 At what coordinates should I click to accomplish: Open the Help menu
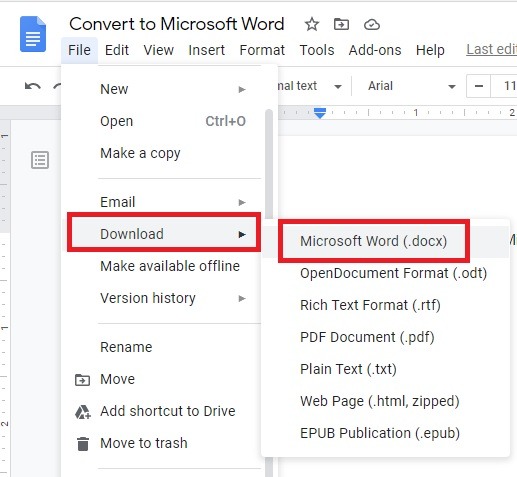pos(430,50)
